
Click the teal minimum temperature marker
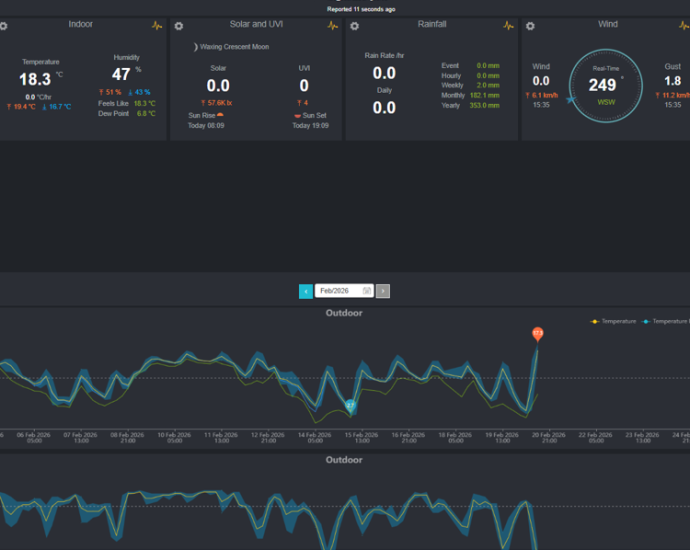point(351,405)
